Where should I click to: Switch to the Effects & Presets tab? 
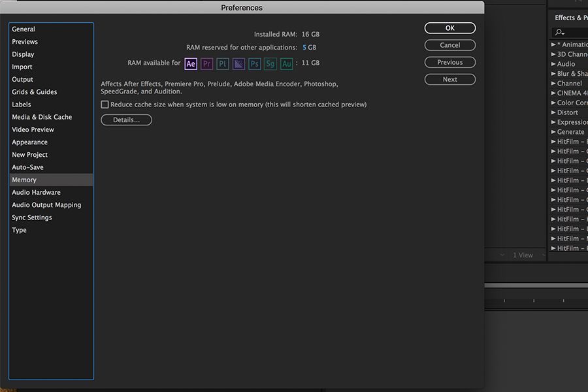tap(570, 17)
